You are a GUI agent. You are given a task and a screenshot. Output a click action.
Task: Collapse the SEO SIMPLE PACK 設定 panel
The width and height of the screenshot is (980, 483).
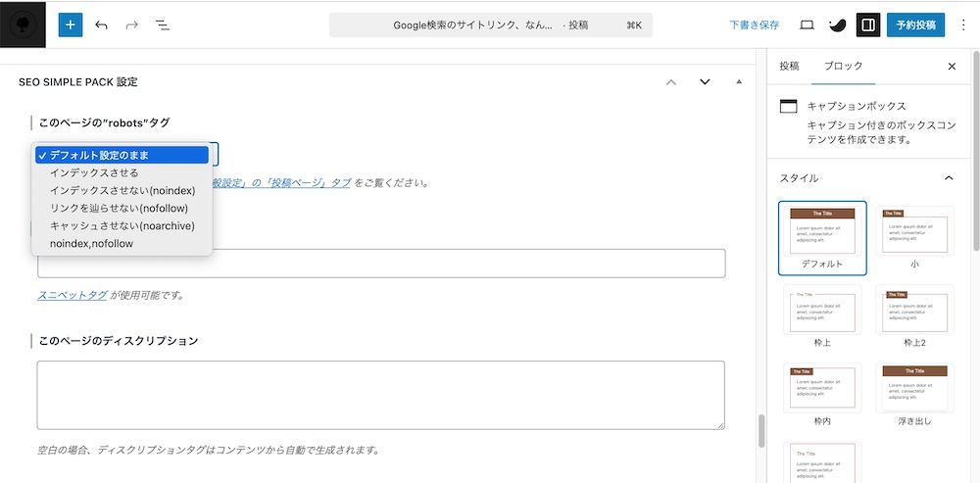point(739,82)
